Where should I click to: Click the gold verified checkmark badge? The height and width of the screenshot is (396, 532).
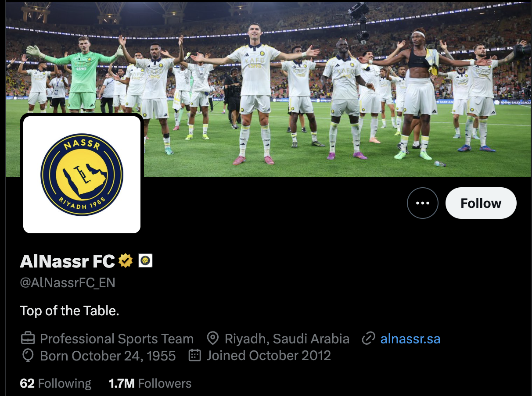click(x=126, y=261)
